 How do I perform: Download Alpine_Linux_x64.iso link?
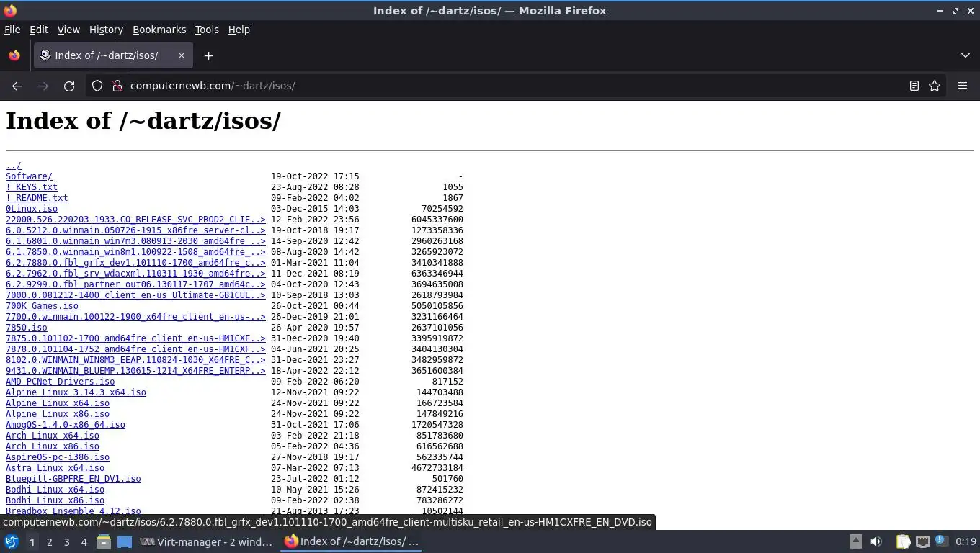(58, 403)
